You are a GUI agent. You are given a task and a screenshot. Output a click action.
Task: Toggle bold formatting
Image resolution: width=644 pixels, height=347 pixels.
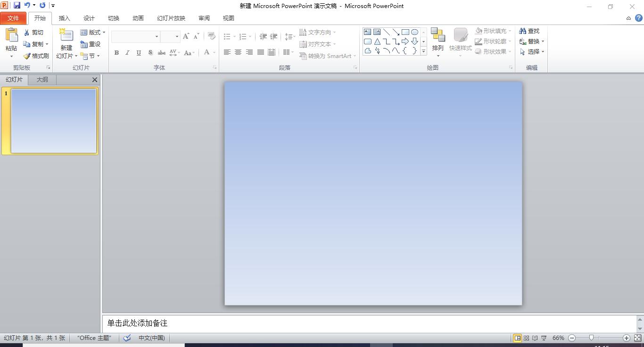click(116, 52)
